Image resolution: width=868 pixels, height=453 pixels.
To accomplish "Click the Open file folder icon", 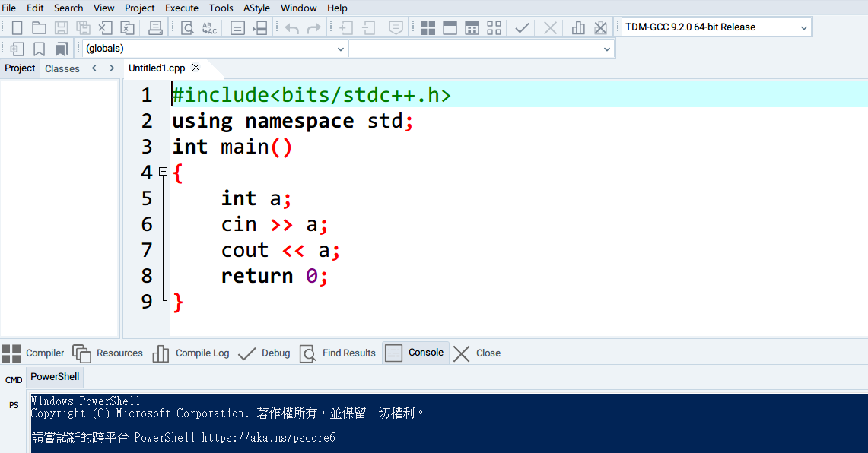I will coord(39,28).
